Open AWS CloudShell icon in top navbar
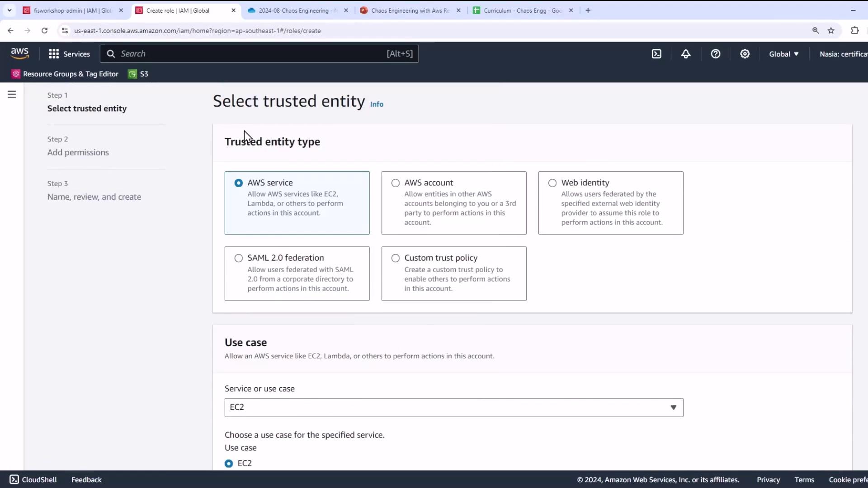The width and height of the screenshot is (868, 488). tap(656, 54)
